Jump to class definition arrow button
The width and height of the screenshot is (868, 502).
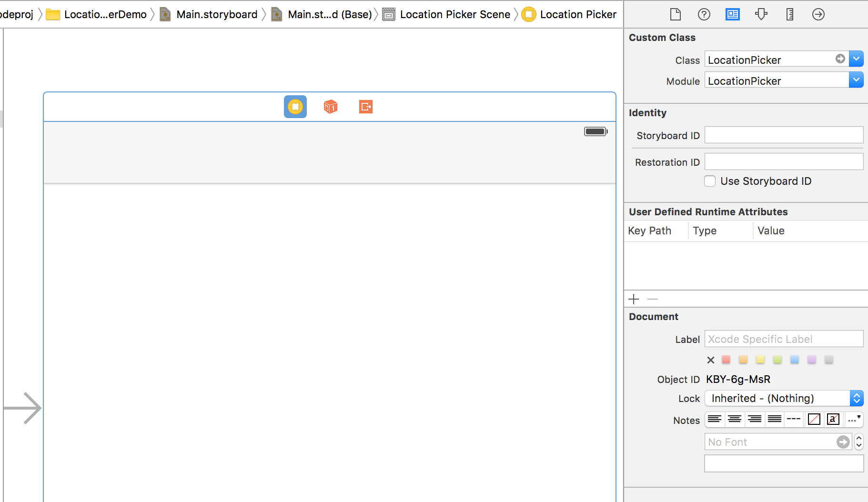point(840,59)
